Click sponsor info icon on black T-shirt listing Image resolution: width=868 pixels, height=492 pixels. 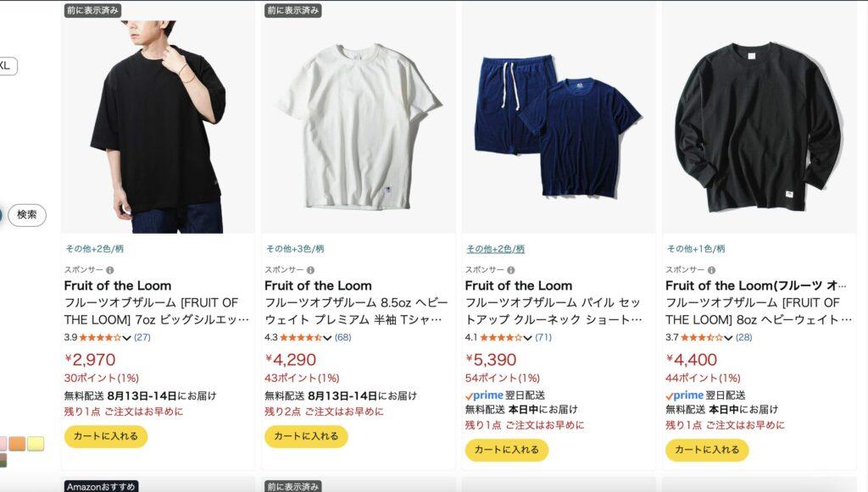(110, 270)
